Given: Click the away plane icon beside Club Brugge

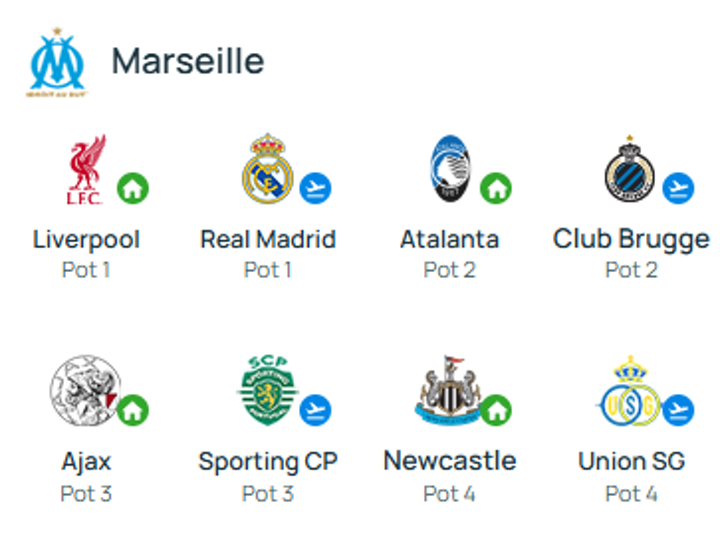Looking at the screenshot, I should 677,187.
